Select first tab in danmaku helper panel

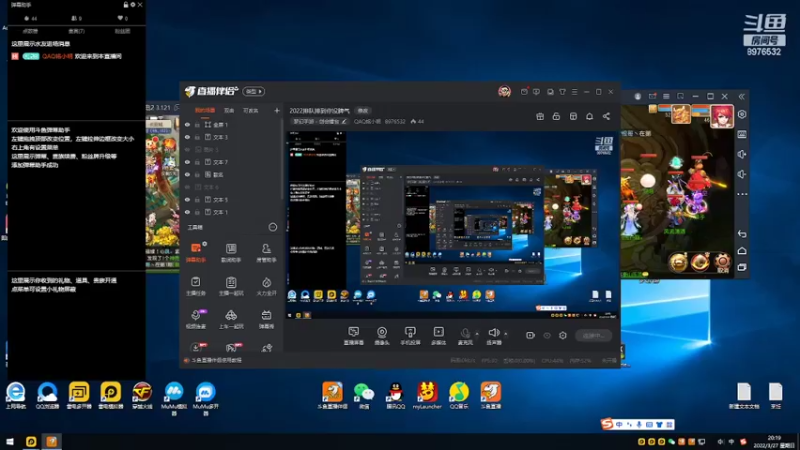pyautogui.click(x=30, y=31)
